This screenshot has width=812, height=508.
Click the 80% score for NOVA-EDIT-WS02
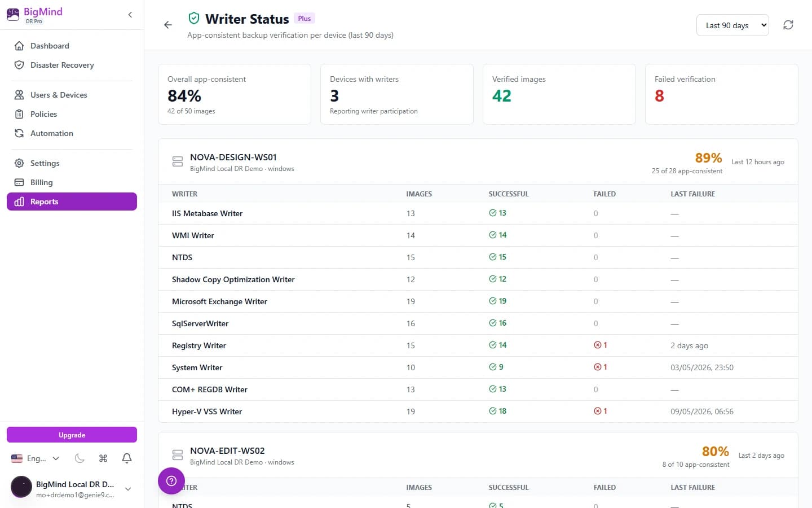pos(715,452)
